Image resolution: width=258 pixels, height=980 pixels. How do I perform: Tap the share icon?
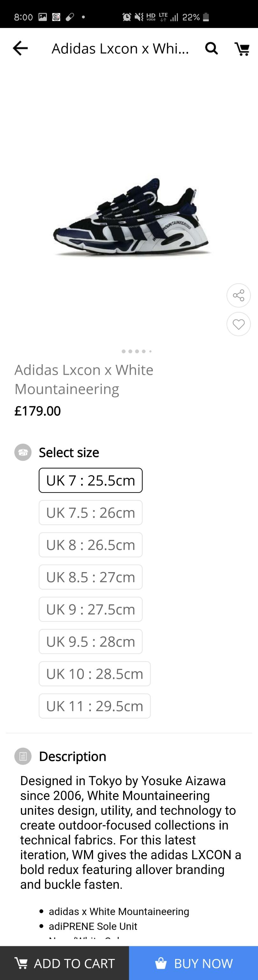pos(239,295)
